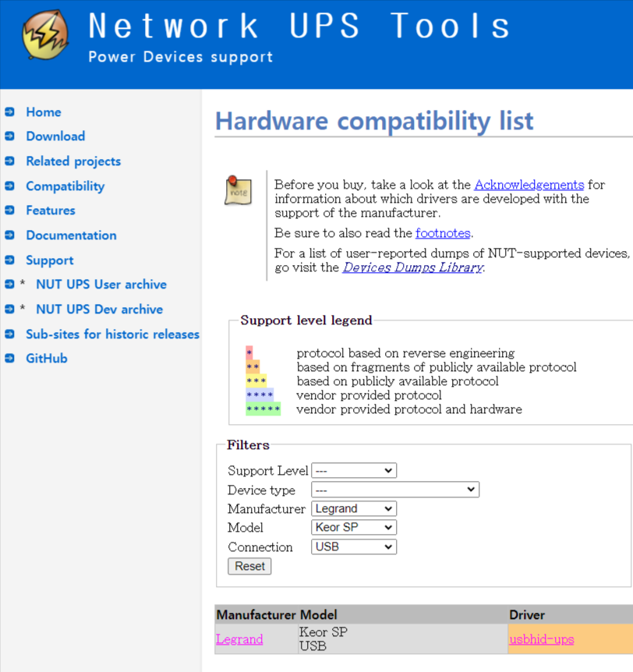Screen dimensions: 633x672
Task: Click the three-star yellow legend swatch
Action: pos(256,381)
